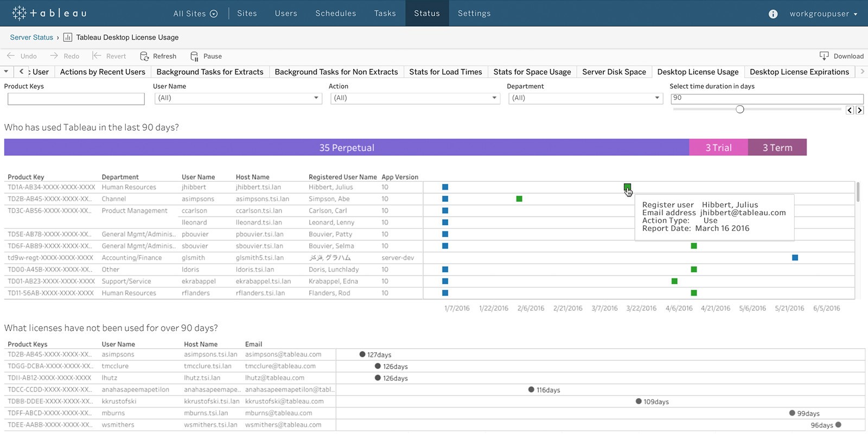Select the Bouvier, Selma registered name

click(x=331, y=246)
